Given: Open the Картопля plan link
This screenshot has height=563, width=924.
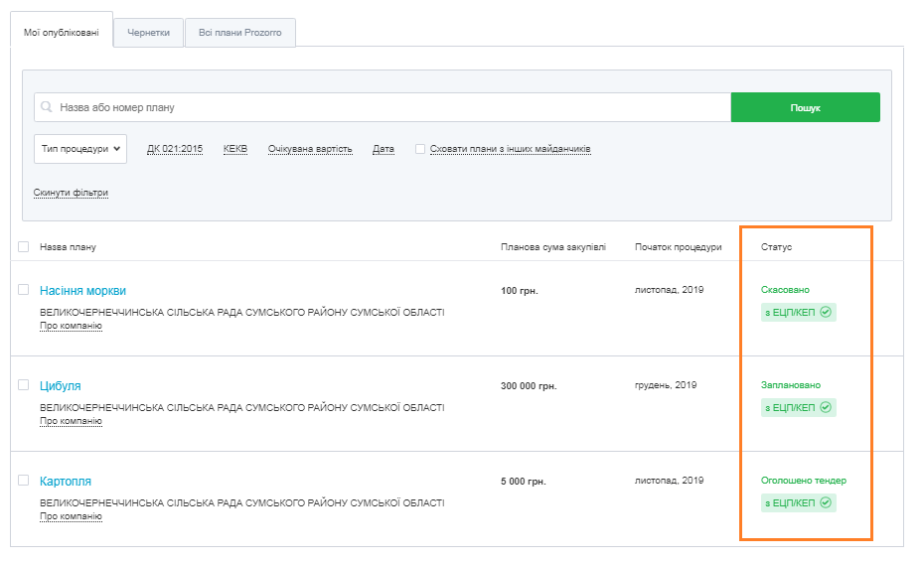Looking at the screenshot, I should [66, 482].
